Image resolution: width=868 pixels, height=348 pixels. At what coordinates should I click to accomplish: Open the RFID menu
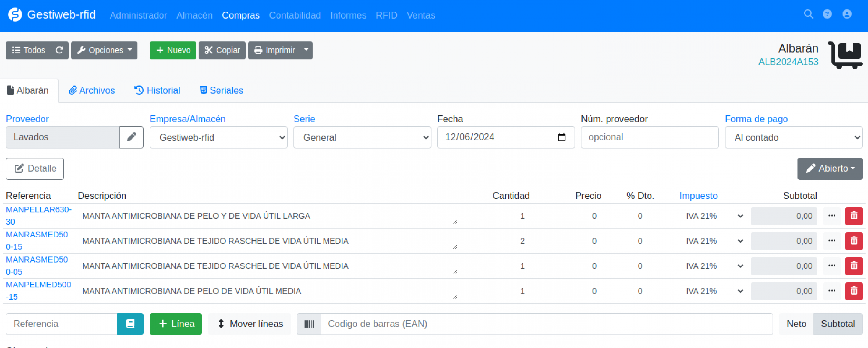click(x=386, y=15)
